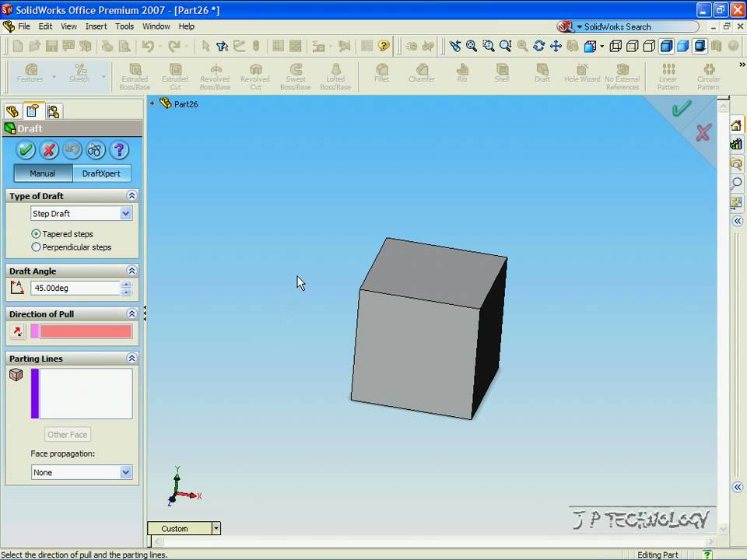
Task: Select the Manual draft mode
Action: click(x=43, y=173)
